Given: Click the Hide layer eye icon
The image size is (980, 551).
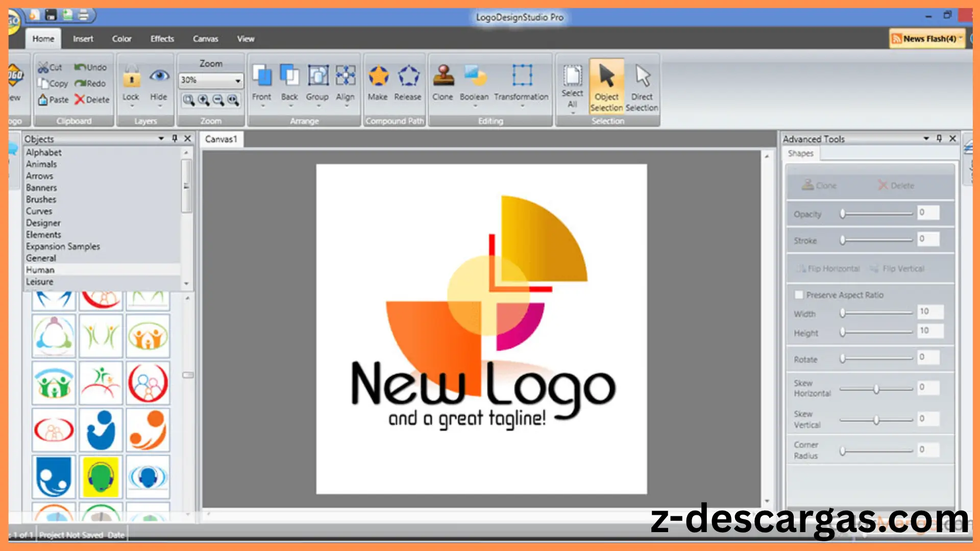Looking at the screenshot, I should (159, 77).
